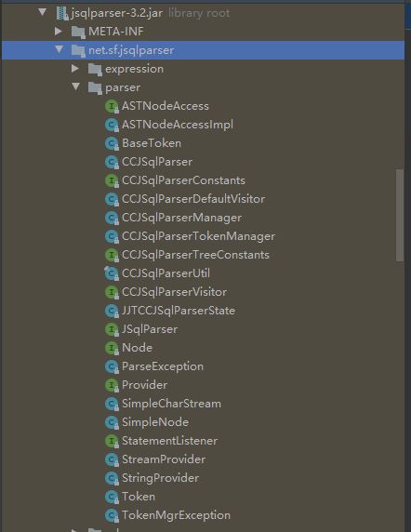Click the CCJSqlParser class icon
411x532 pixels.
(112, 162)
